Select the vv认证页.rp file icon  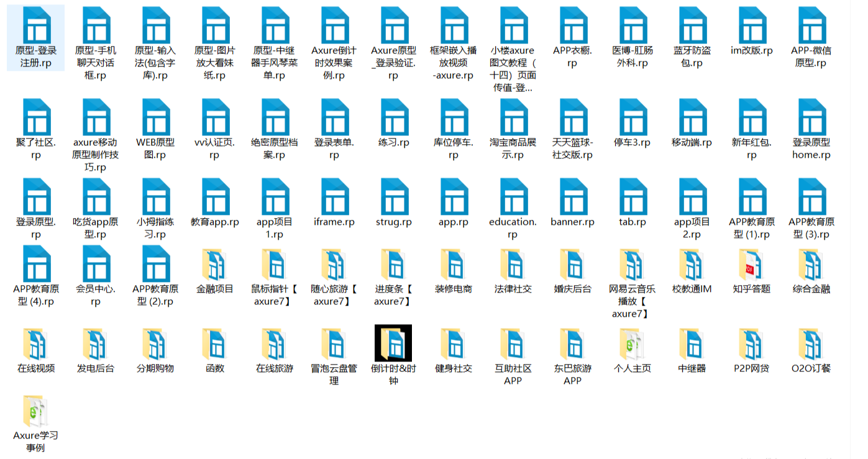click(216, 117)
